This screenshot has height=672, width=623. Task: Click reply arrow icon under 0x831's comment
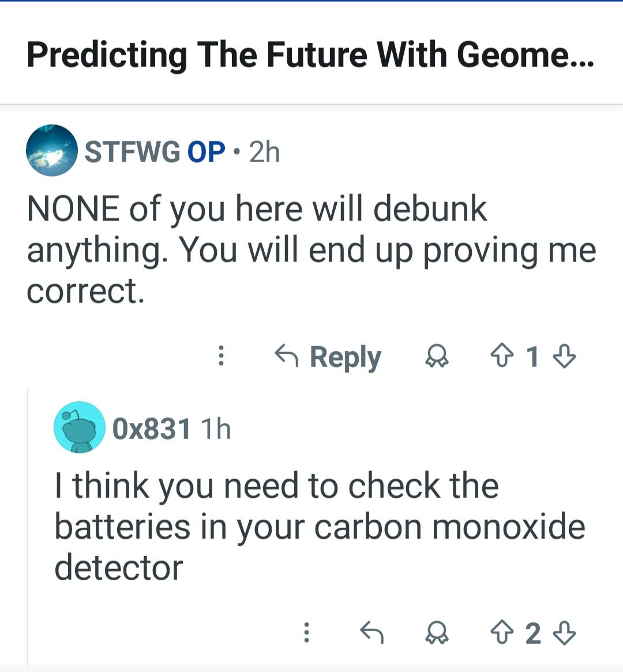[x=371, y=633]
